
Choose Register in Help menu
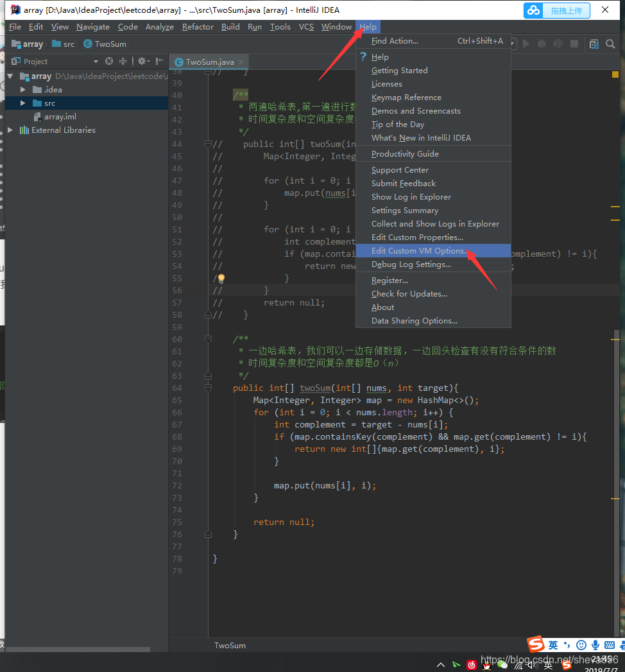point(433,280)
